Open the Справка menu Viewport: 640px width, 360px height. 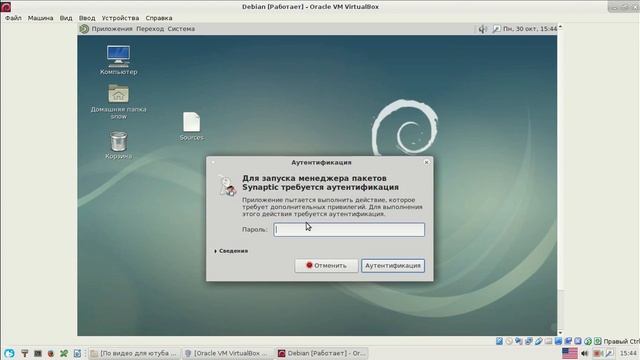[x=159, y=18]
